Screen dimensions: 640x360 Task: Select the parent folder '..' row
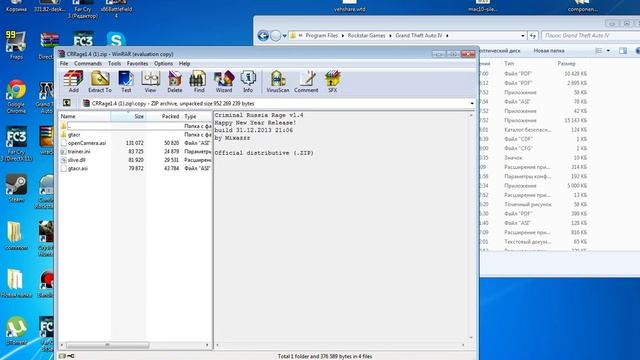click(136, 126)
